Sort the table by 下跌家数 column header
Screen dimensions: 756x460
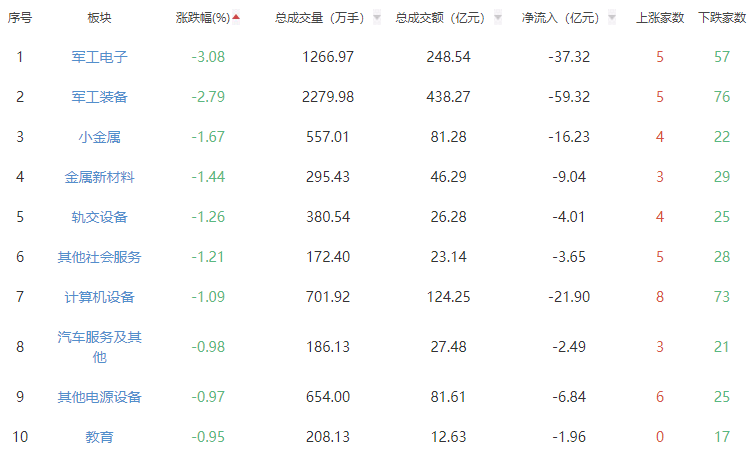pyautogui.click(x=721, y=18)
